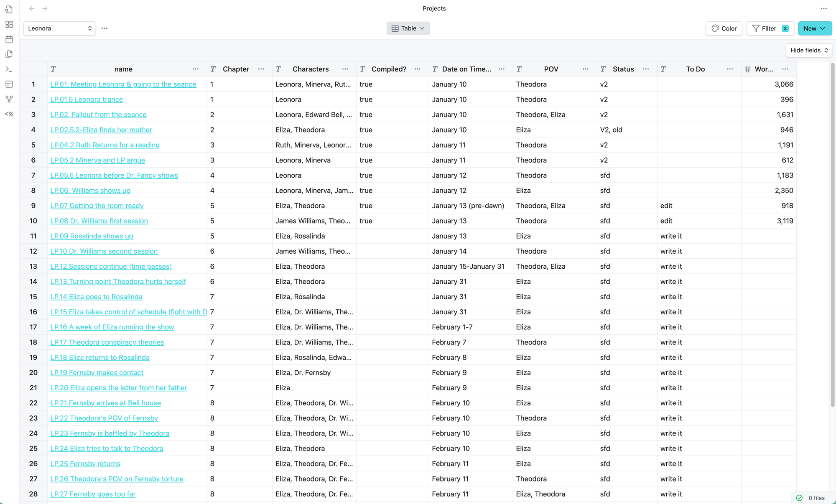Click the Table view icon
Viewport: 836px width, 504px height.
395,28
